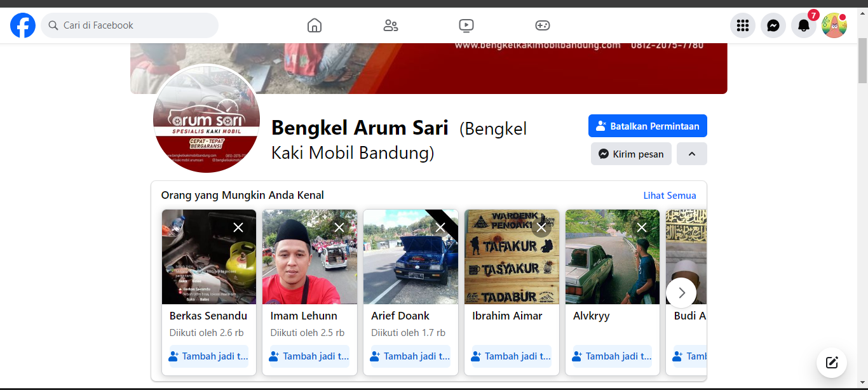Open the nine-dot Menu grid
868x390 pixels.
coord(743,25)
